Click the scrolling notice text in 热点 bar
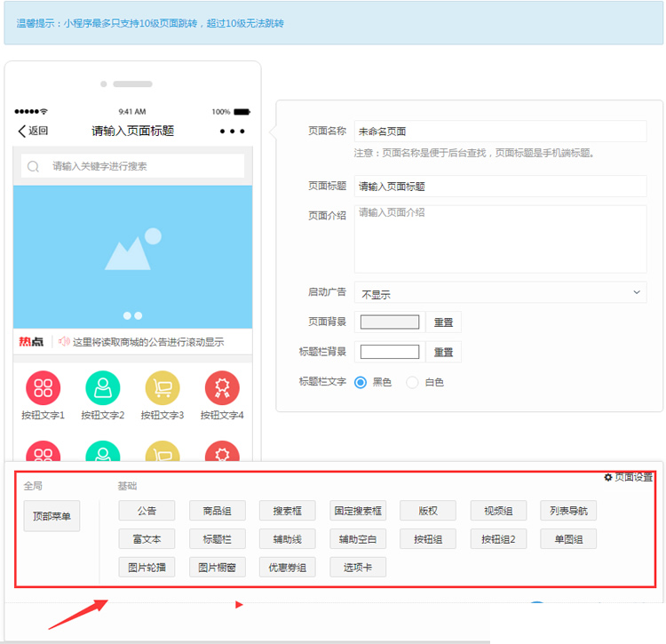 click(x=148, y=342)
